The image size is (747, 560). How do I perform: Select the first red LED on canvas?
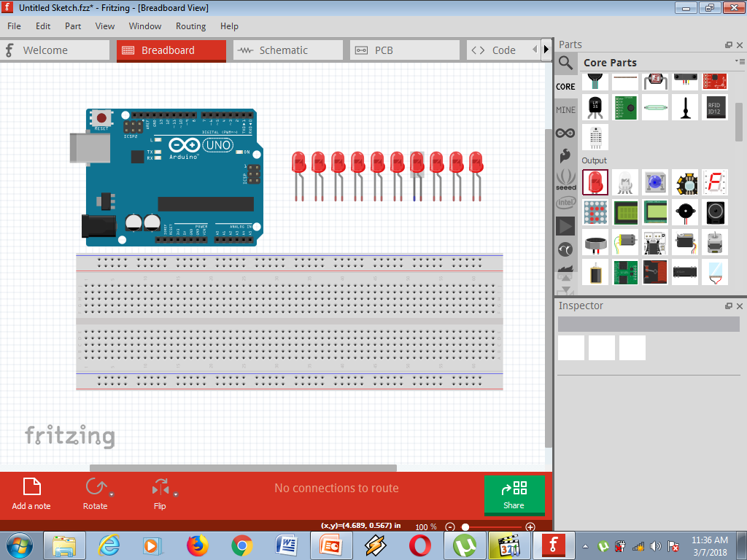[298, 175]
